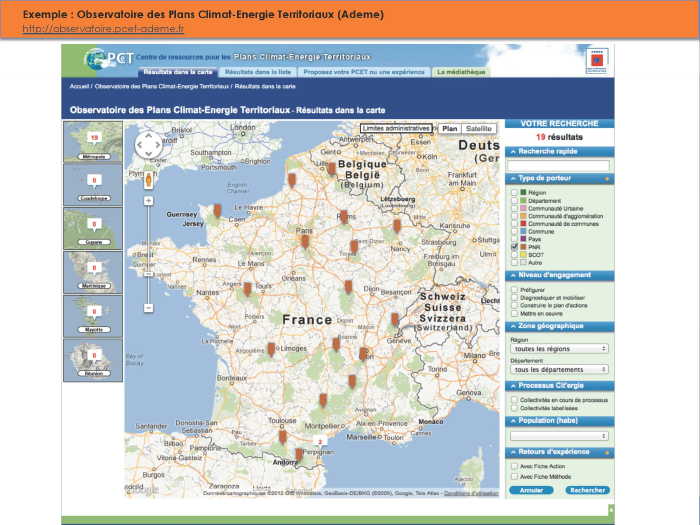Viewport: 700px width, 525px height.
Task: Collapse the Zone géographique section
Action: pyautogui.click(x=559, y=326)
